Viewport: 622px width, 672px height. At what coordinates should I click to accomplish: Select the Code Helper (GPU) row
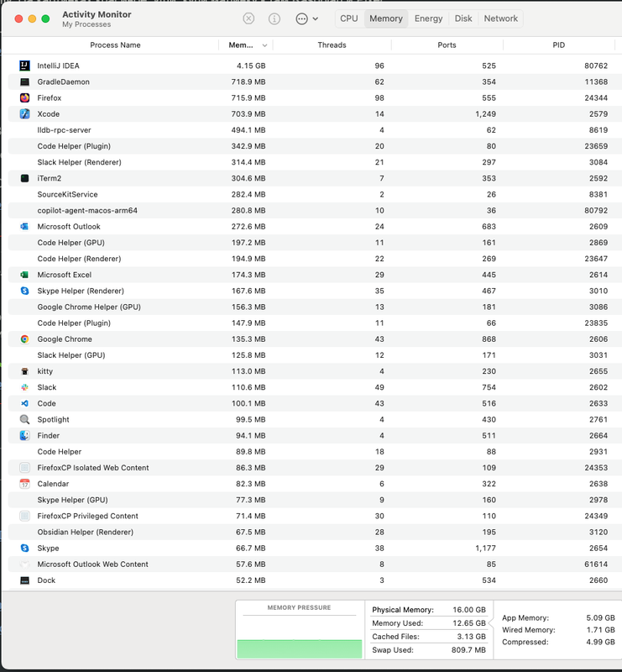[315, 243]
